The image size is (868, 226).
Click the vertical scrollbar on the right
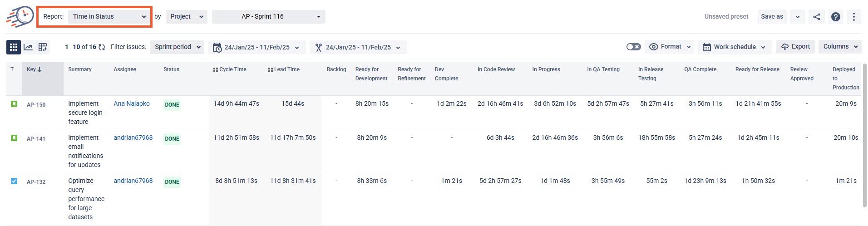click(864, 135)
